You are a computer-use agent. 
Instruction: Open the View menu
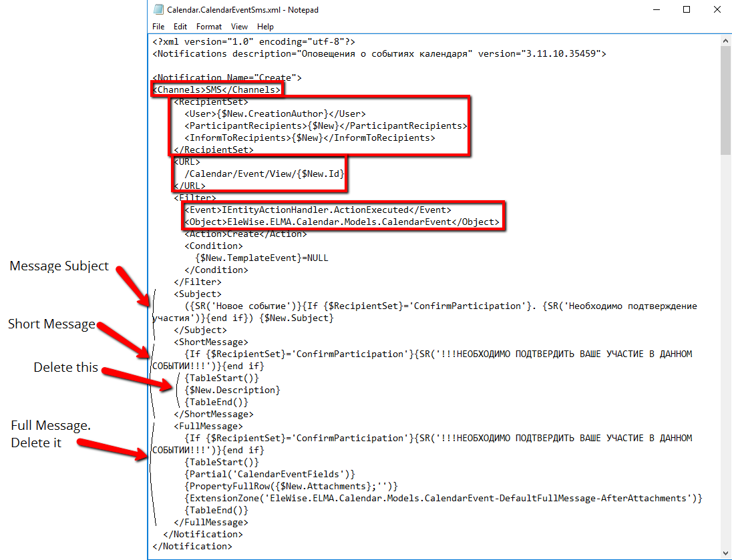click(239, 26)
